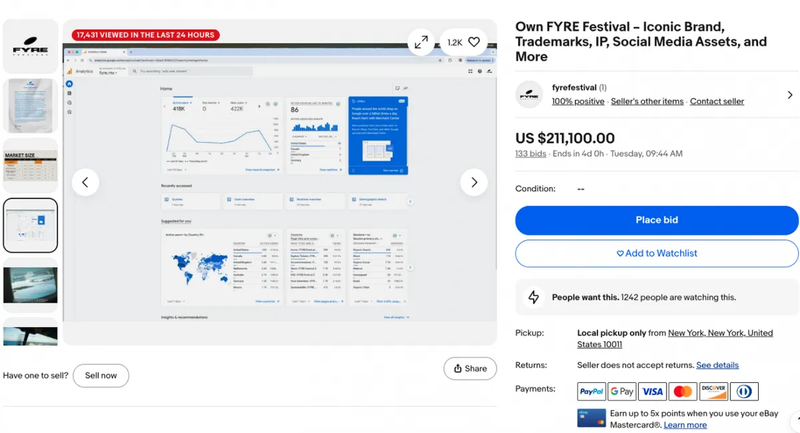Select the Visa card icon
Image resolution: width=800 pixels, height=433 pixels.
[x=652, y=391]
